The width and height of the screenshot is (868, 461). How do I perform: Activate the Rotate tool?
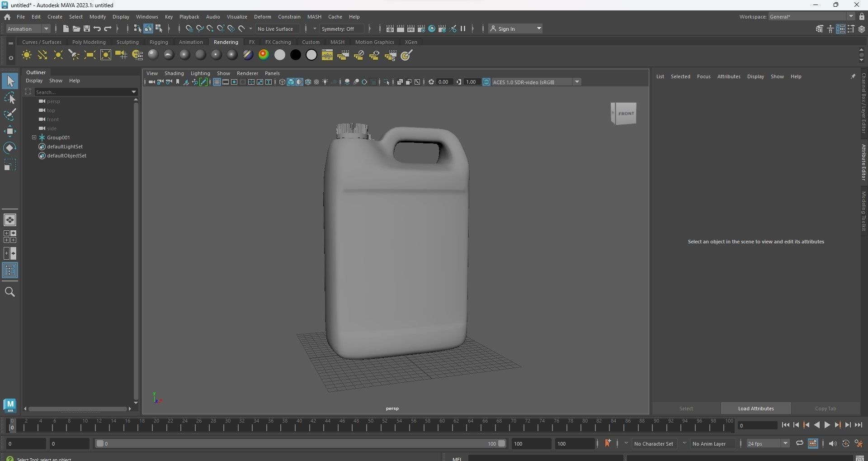click(10, 148)
